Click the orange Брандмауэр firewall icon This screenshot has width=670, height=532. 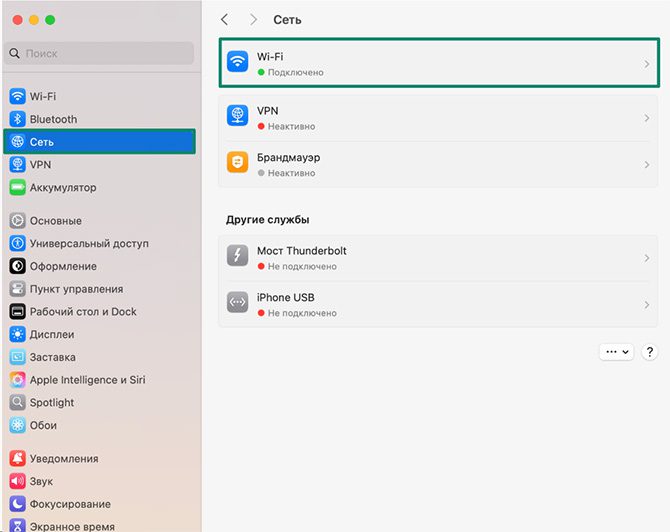[238, 162]
